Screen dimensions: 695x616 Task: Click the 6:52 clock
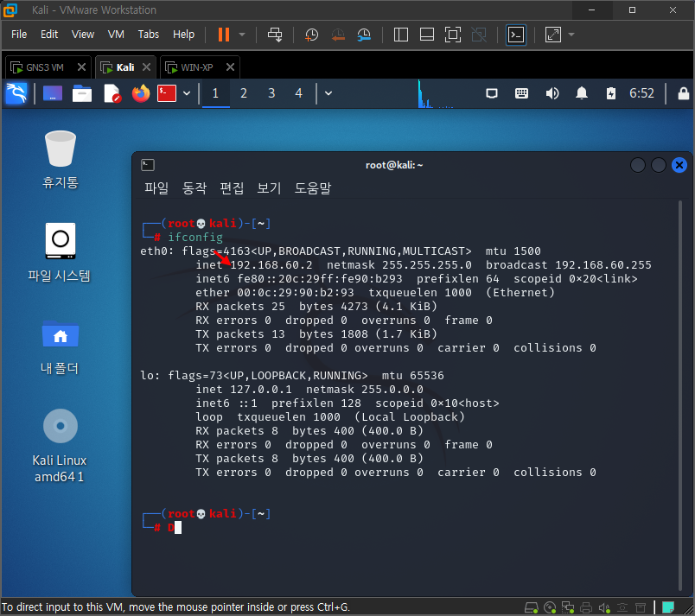(641, 93)
